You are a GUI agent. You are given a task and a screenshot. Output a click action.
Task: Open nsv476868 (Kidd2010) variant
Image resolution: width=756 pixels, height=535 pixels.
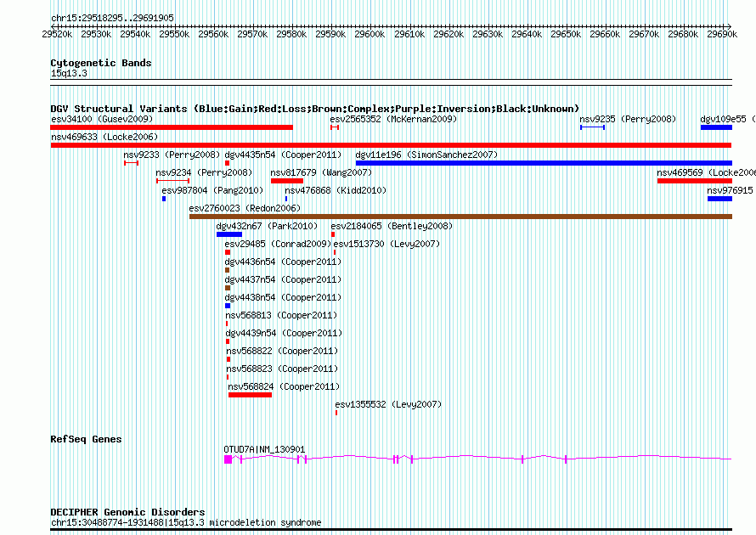(336, 190)
